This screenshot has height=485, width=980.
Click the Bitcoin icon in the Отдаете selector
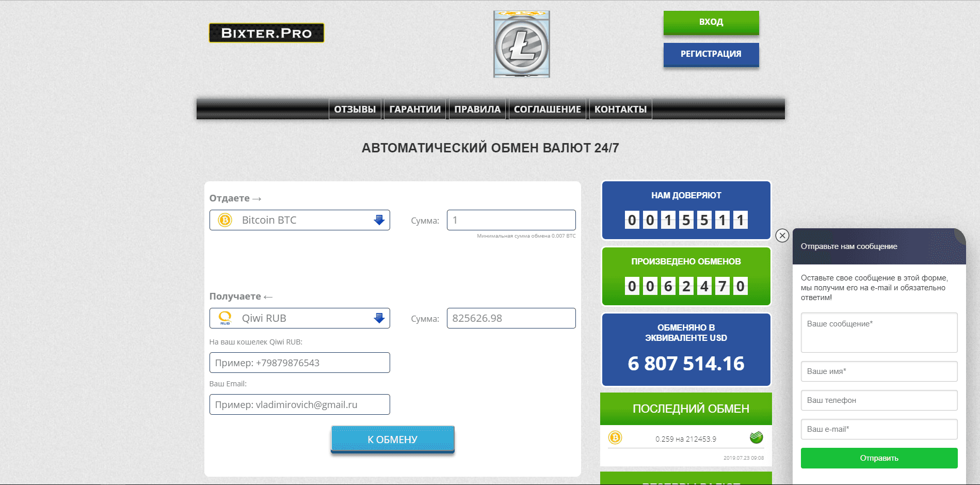[x=225, y=220]
